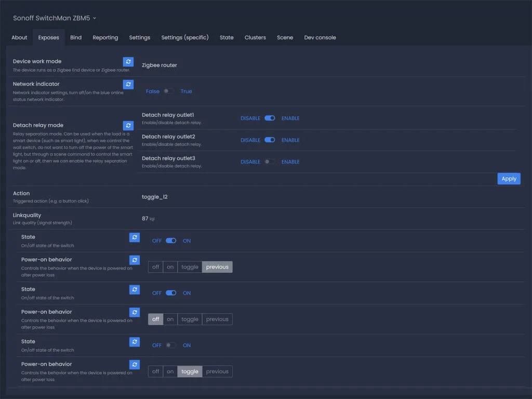Screen dimensions: 532x399
Task: Refresh the Network indicator setting
Action: pos(128,84)
